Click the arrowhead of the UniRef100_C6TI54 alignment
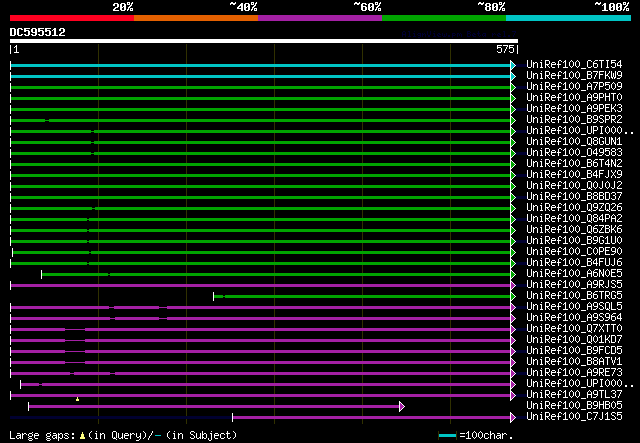Screen dimensions: 640x443 click(x=514, y=65)
